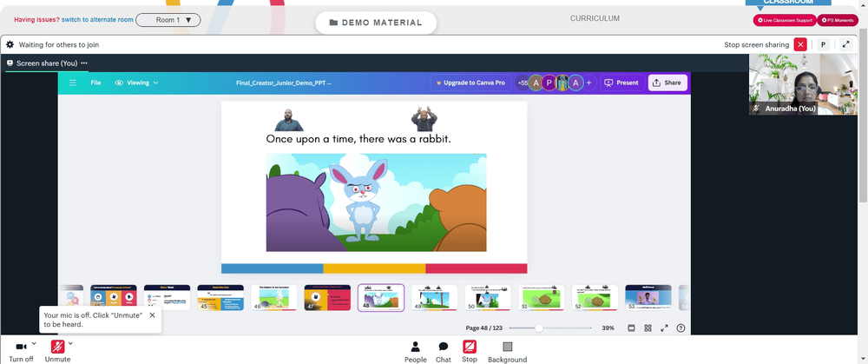Select slide thumbnail 49
The image size is (868, 364).
(435, 297)
